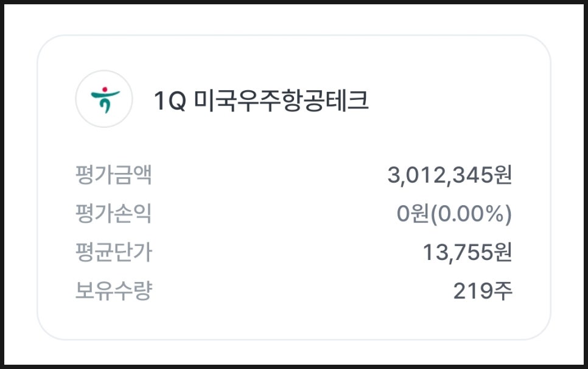Click the 미국우주항공테크 fund name text
Screen dimensions: 588x369
[281, 100]
